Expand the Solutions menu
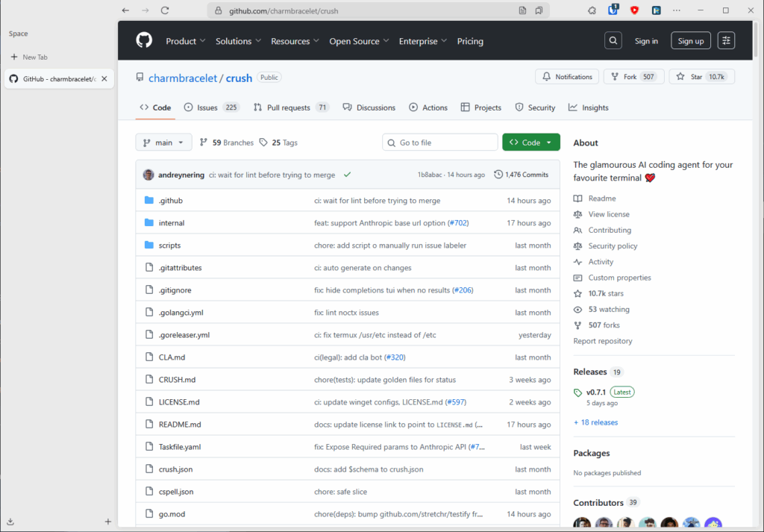Image resolution: width=764 pixels, height=532 pixels. tap(238, 41)
